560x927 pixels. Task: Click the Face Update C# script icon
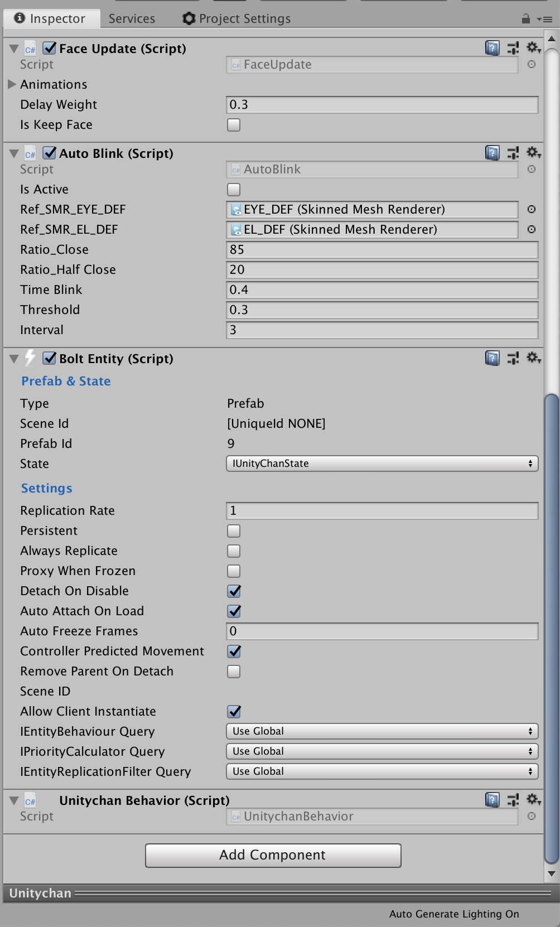30,49
